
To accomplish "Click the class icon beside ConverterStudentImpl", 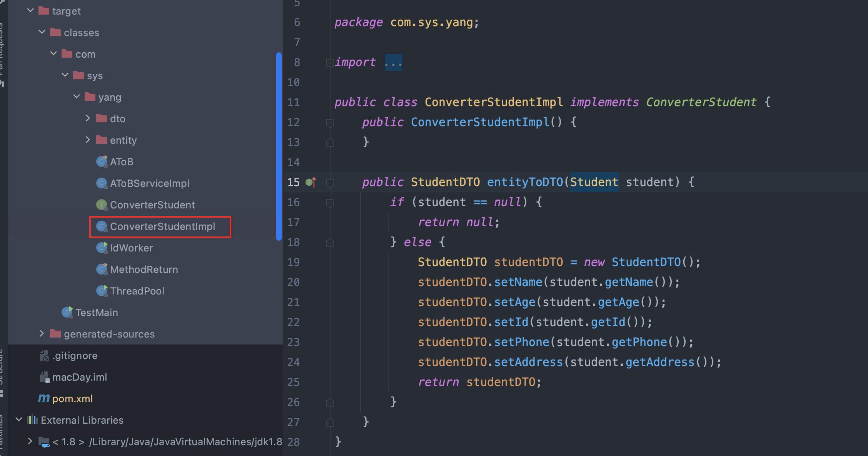I will pyautogui.click(x=102, y=226).
